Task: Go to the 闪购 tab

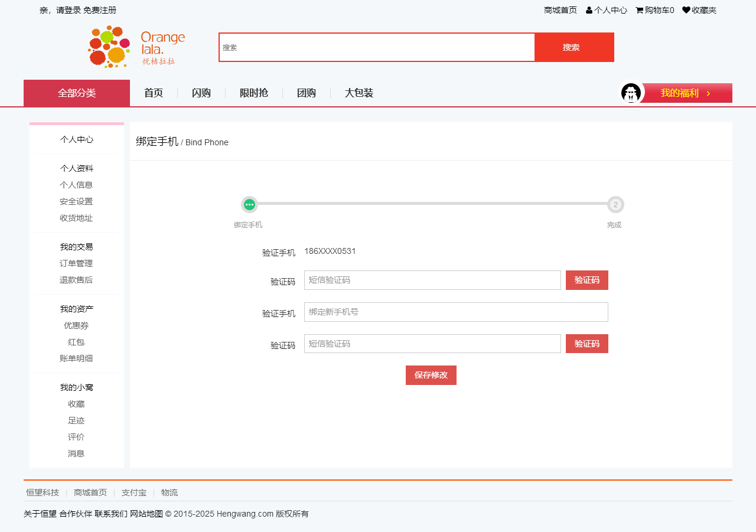Action: click(201, 93)
